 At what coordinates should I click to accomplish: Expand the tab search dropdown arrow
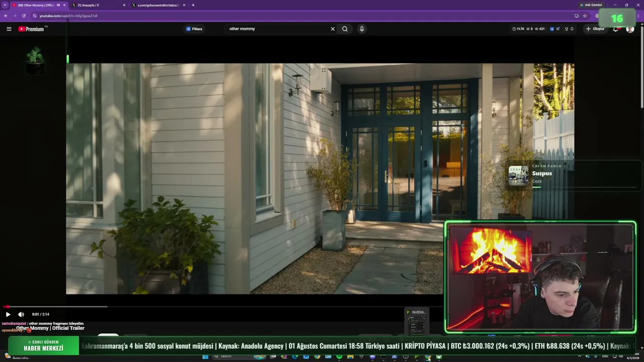5,5
